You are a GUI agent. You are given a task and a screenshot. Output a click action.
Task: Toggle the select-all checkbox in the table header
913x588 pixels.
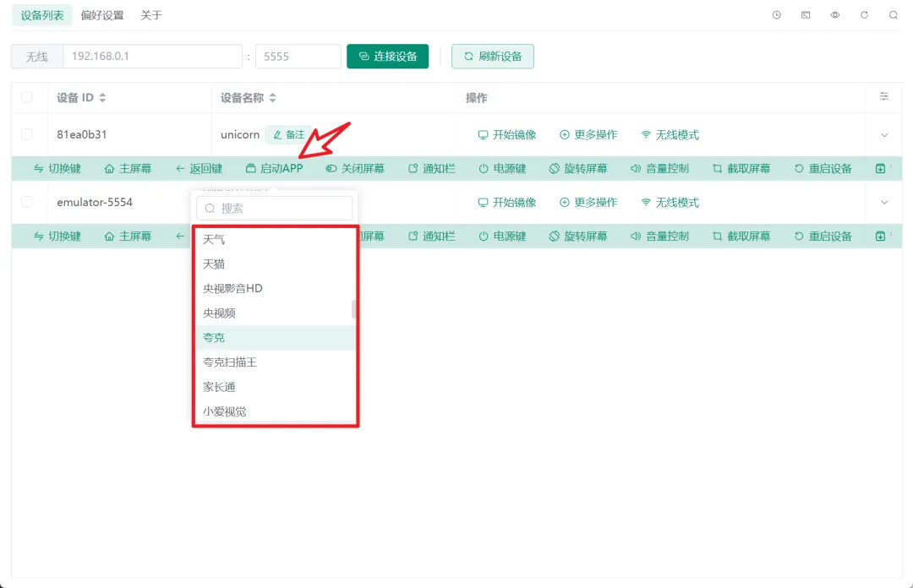tap(27, 97)
